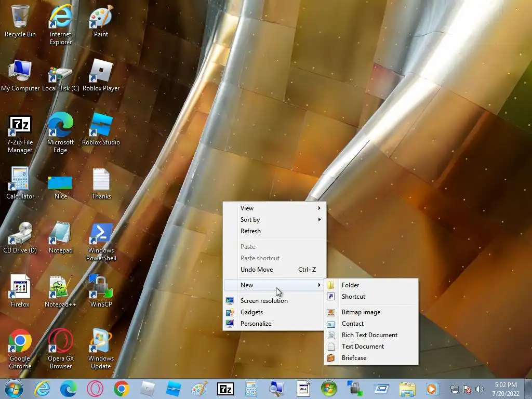Launch Microsoft Edge from the taskbar
This screenshot has height=399, width=532.
69,389
